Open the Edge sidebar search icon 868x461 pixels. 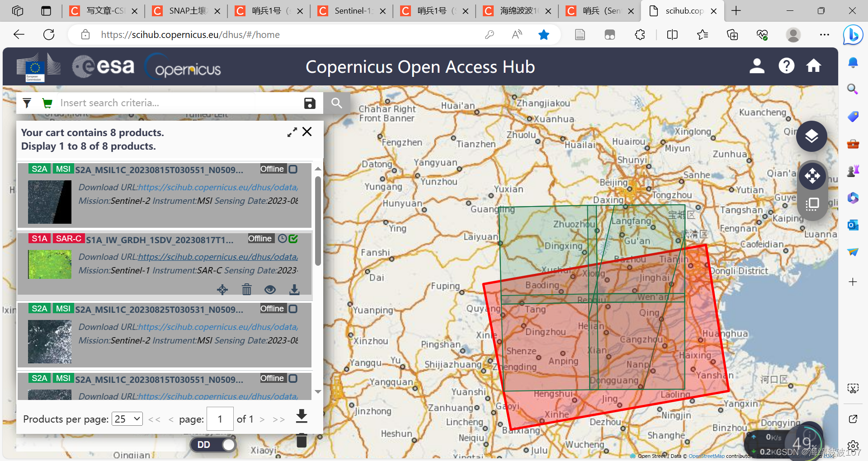[x=853, y=89]
